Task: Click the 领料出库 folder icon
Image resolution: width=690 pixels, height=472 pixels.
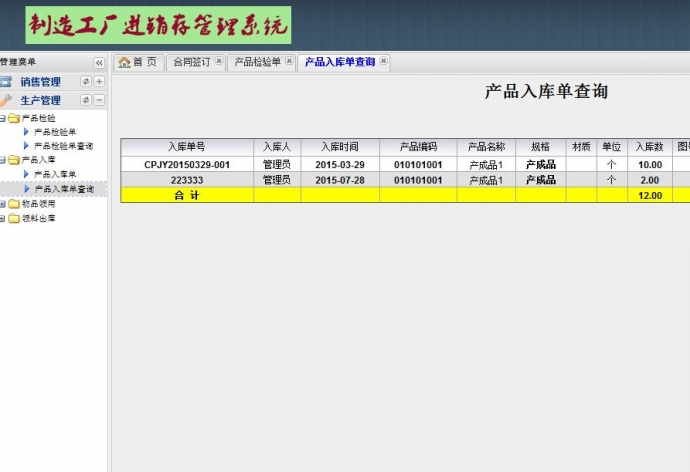Action: [14, 219]
